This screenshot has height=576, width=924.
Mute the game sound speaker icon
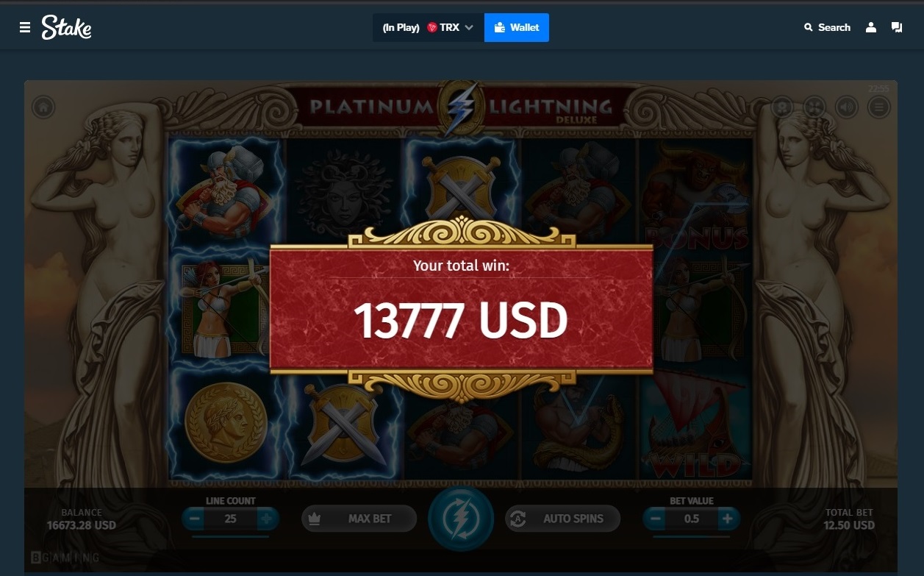click(x=847, y=108)
